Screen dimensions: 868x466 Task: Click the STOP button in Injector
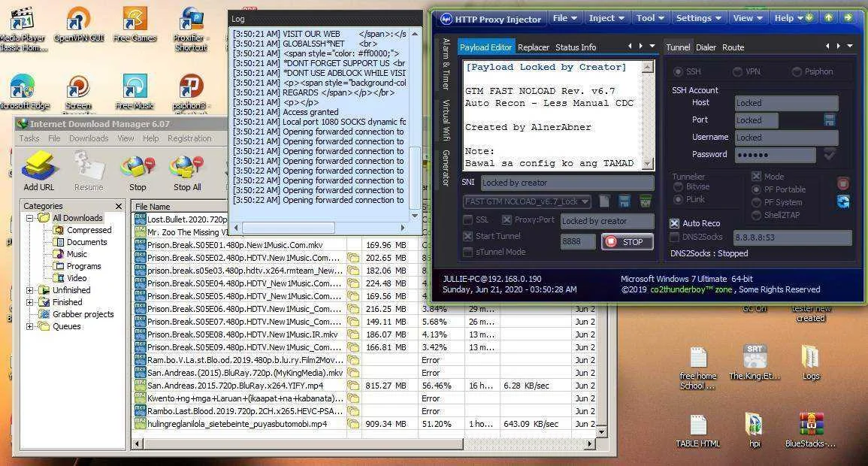tap(628, 242)
